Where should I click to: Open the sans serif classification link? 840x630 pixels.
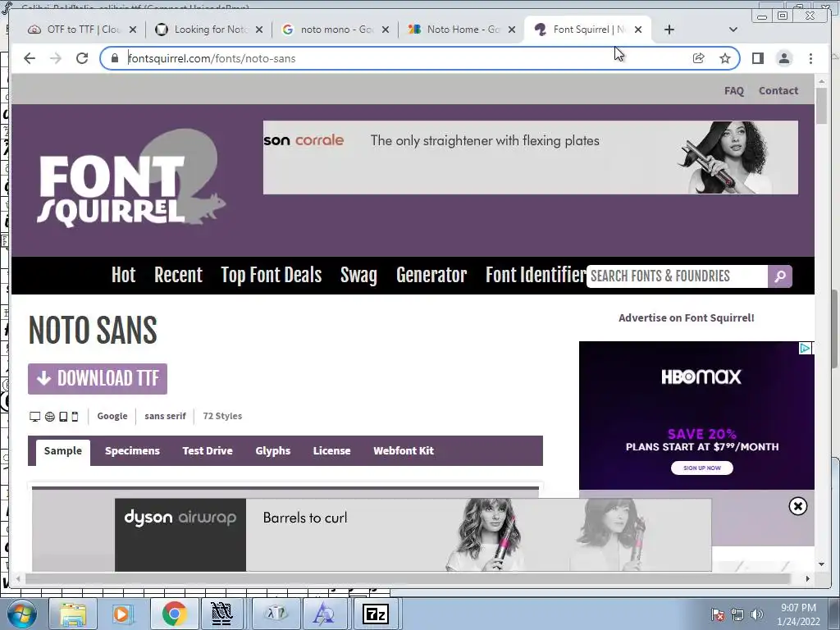165,416
